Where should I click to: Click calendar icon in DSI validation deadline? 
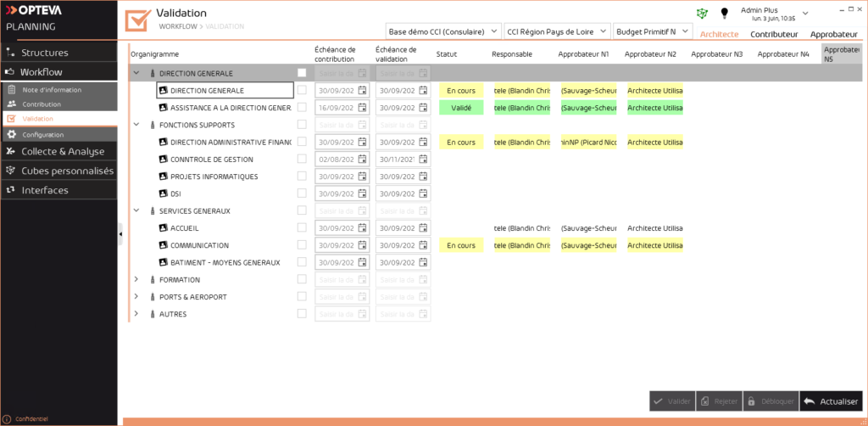(x=424, y=193)
